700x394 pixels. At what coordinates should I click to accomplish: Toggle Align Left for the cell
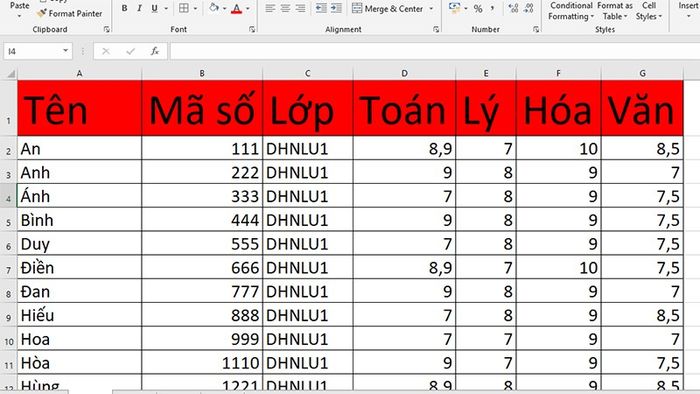[x=270, y=8]
